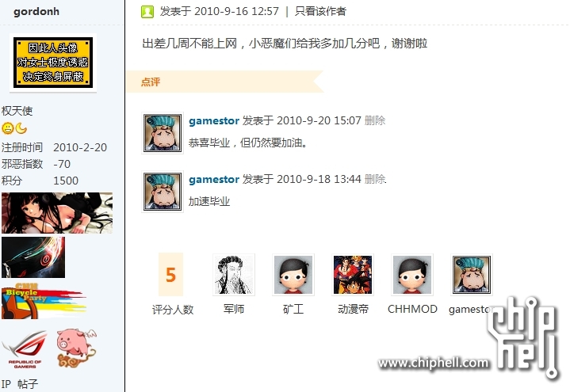The height and width of the screenshot is (392, 570).
Task: Open the Bicycle Party badge
Action: coord(44,301)
